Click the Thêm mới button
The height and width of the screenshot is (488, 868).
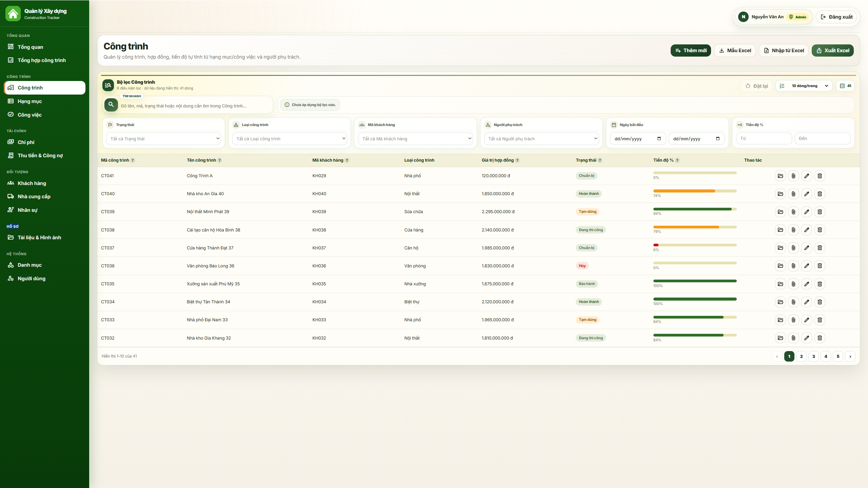(691, 50)
